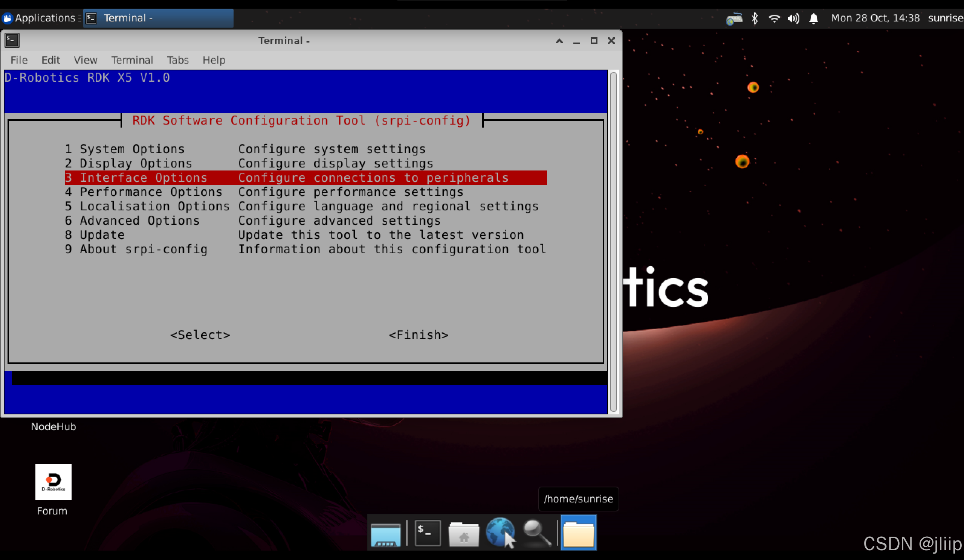Click the terminal vertical scrollbar
This screenshot has width=964, height=560.
[x=613, y=241]
